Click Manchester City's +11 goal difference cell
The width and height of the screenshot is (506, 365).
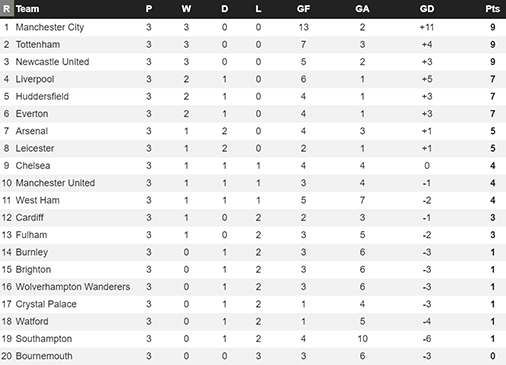[x=427, y=27]
